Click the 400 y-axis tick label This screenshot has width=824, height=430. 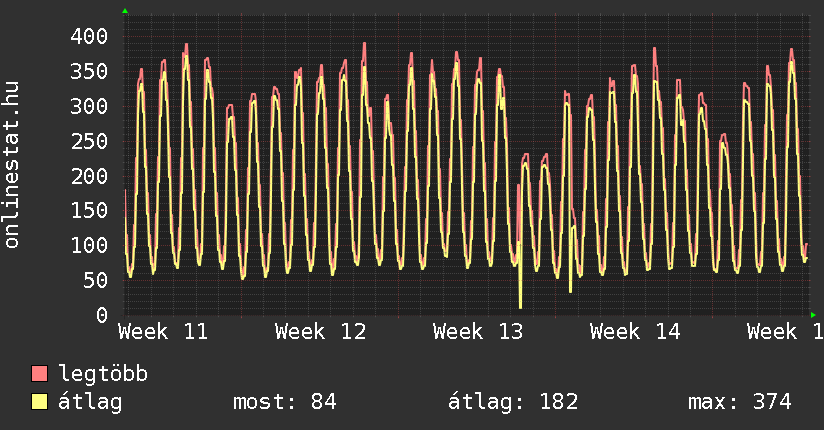pyautogui.click(x=89, y=36)
